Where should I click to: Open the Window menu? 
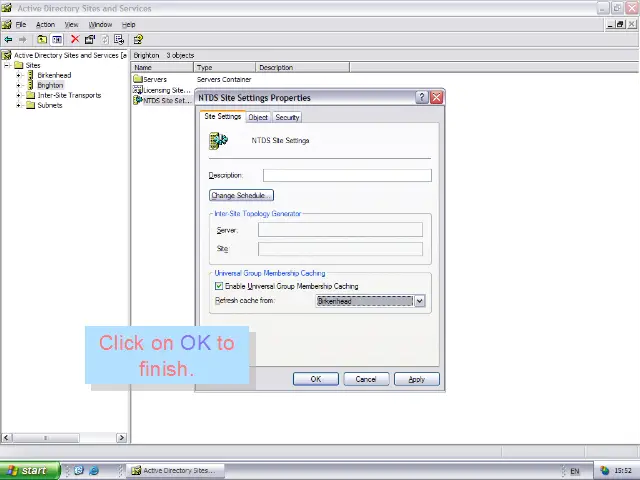(x=100, y=24)
